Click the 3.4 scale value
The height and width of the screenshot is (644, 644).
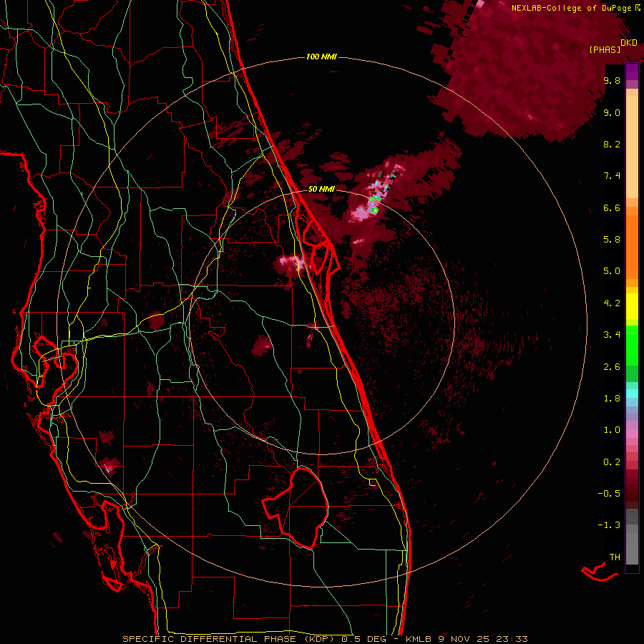pyautogui.click(x=612, y=335)
